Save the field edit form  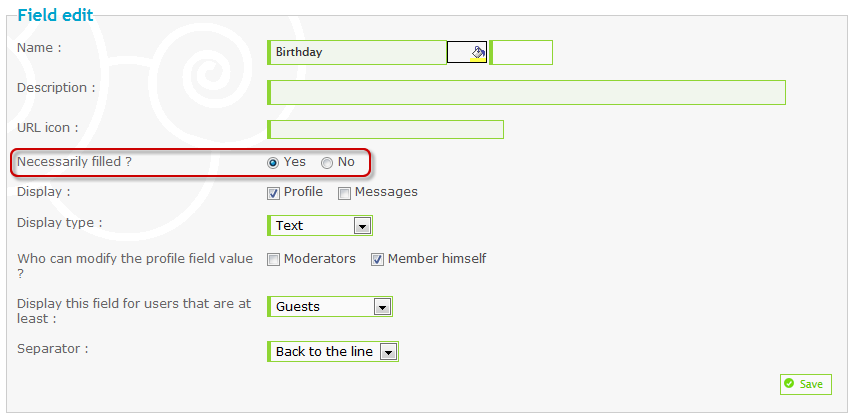(x=806, y=384)
